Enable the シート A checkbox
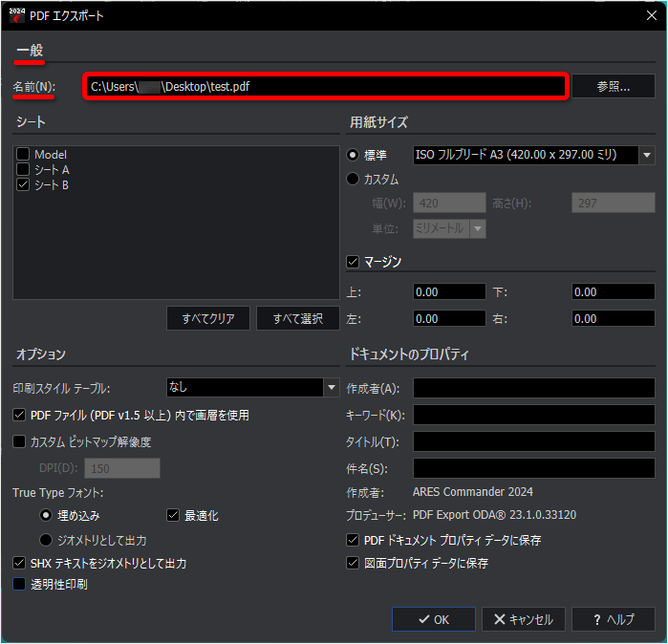 (23, 169)
